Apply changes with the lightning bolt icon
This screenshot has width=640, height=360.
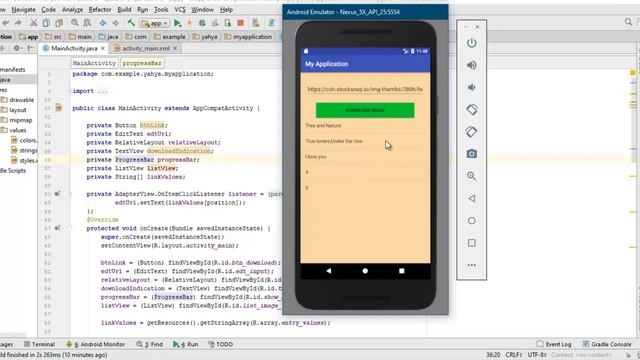click(x=189, y=23)
